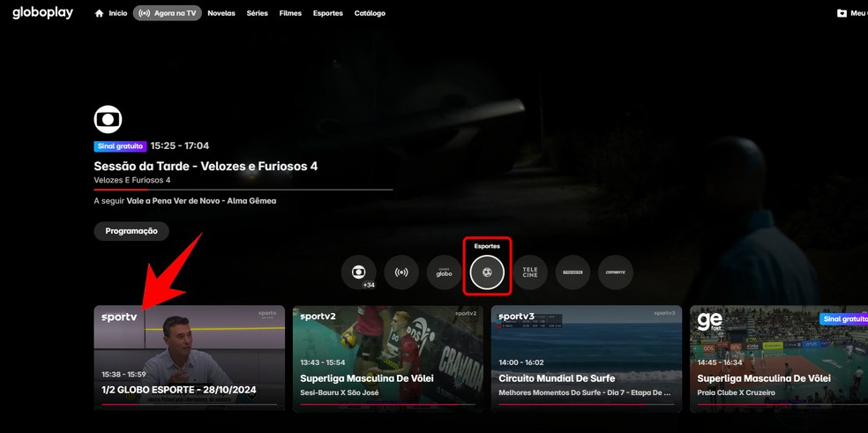Select the Premiere channel filter
Image resolution: width=868 pixels, height=433 pixels.
(572, 272)
